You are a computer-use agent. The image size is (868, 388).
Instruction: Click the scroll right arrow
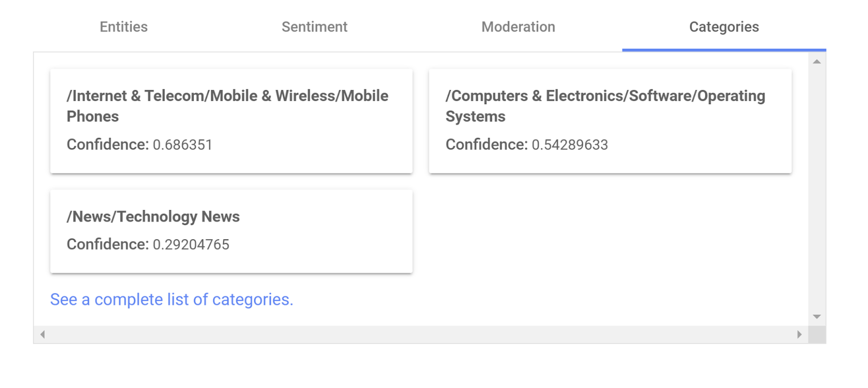799,334
